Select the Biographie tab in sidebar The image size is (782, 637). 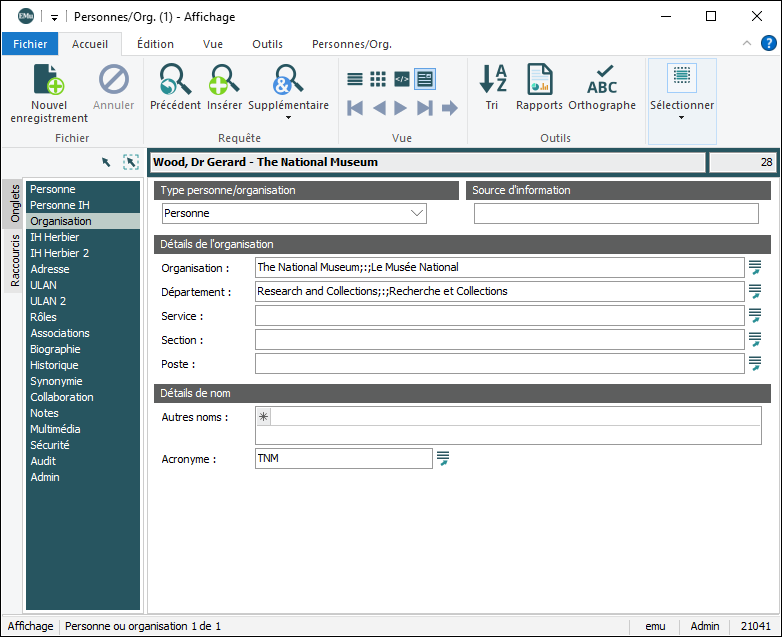55,349
